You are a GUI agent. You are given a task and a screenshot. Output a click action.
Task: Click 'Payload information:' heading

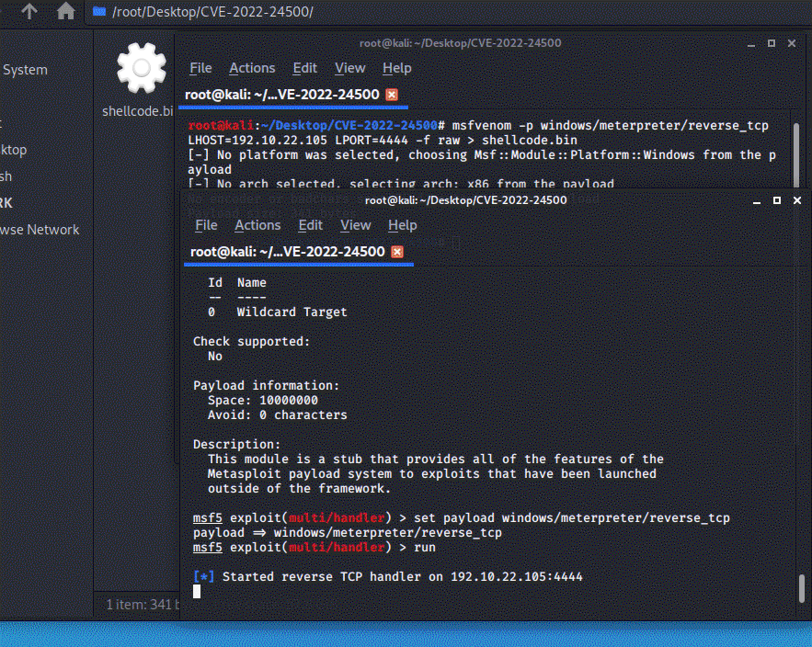[x=266, y=386]
